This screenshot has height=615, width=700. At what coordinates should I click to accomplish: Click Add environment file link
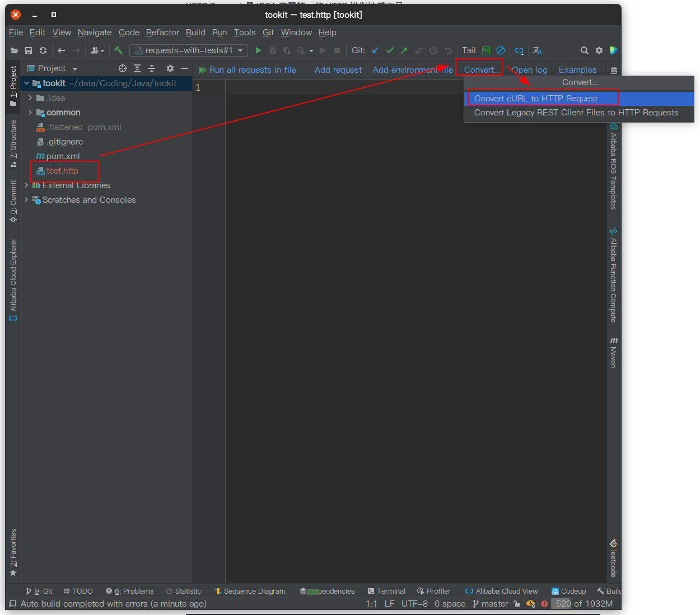[413, 70]
